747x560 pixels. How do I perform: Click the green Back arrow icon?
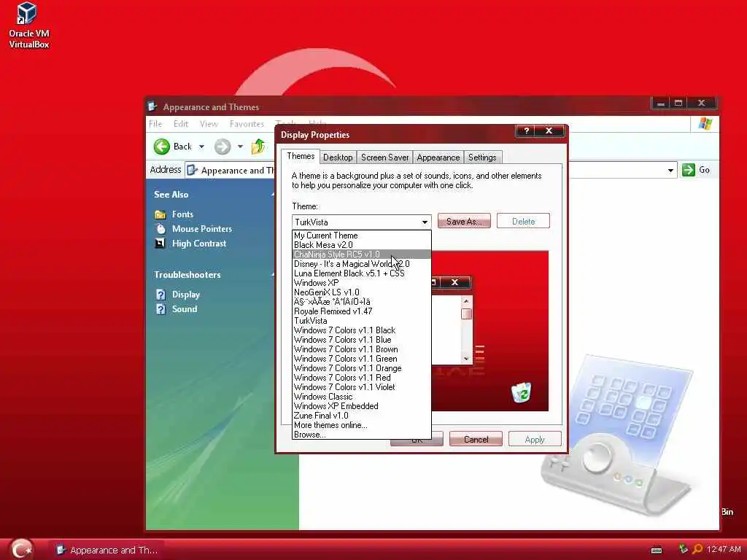(x=162, y=146)
